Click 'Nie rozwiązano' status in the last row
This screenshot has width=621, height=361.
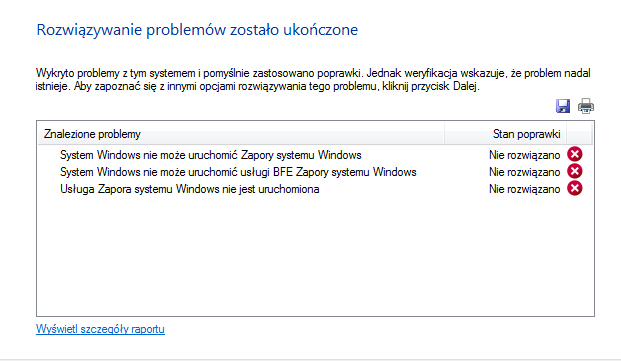524,189
